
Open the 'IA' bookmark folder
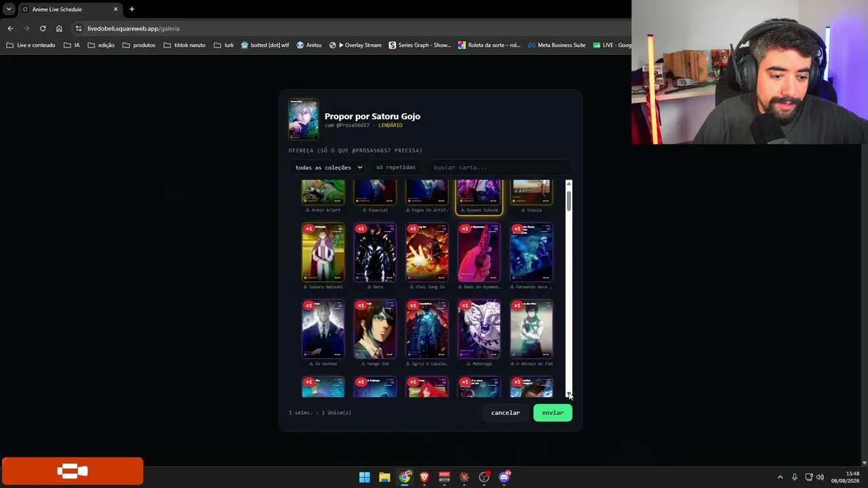(72, 45)
